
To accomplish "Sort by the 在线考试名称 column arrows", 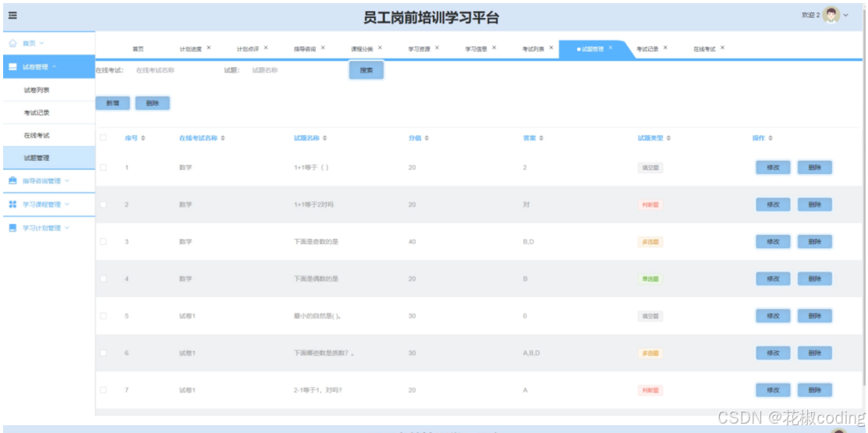I will click(x=222, y=138).
